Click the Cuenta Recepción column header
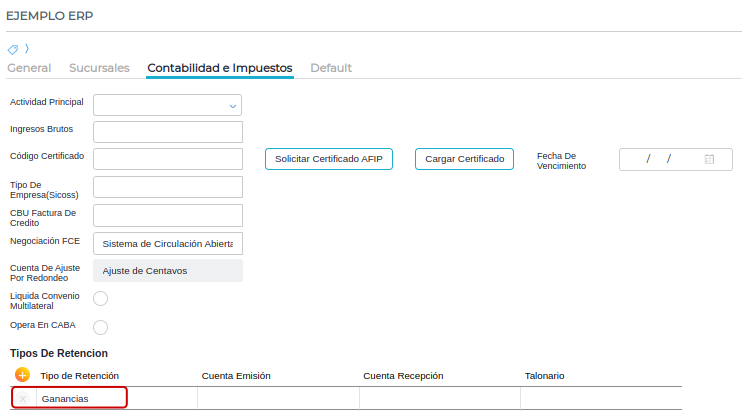This screenshot has height=411, width=742. tap(403, 376)
